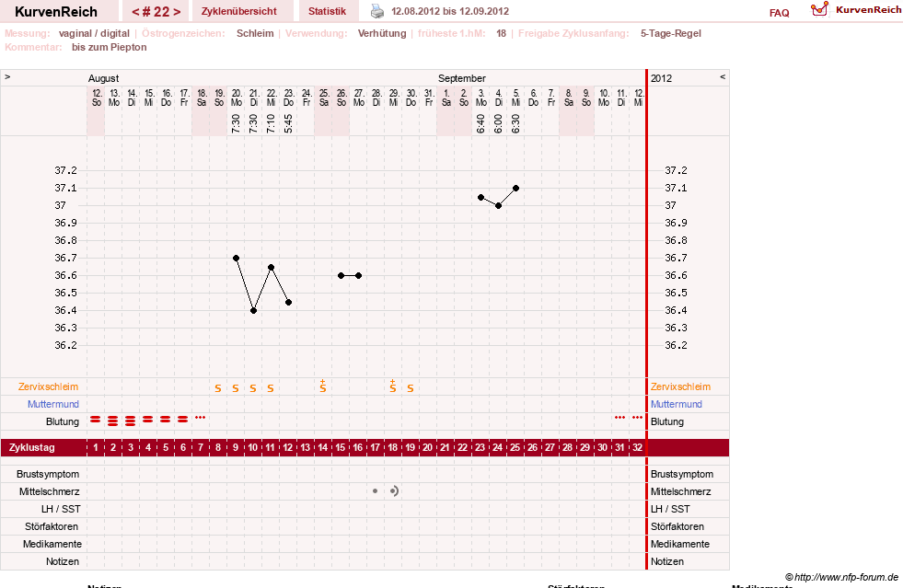Click the spotting dots on cycle day 31
This screenshot has width=903, height=588.
click(619, 417)
